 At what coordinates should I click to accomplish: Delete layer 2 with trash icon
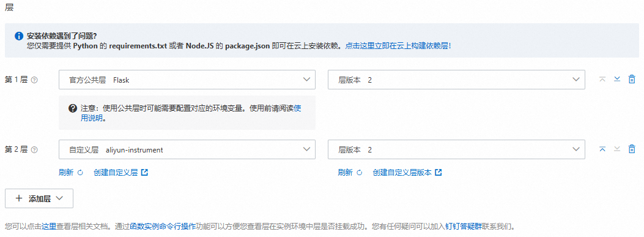(x=632, y=149)
